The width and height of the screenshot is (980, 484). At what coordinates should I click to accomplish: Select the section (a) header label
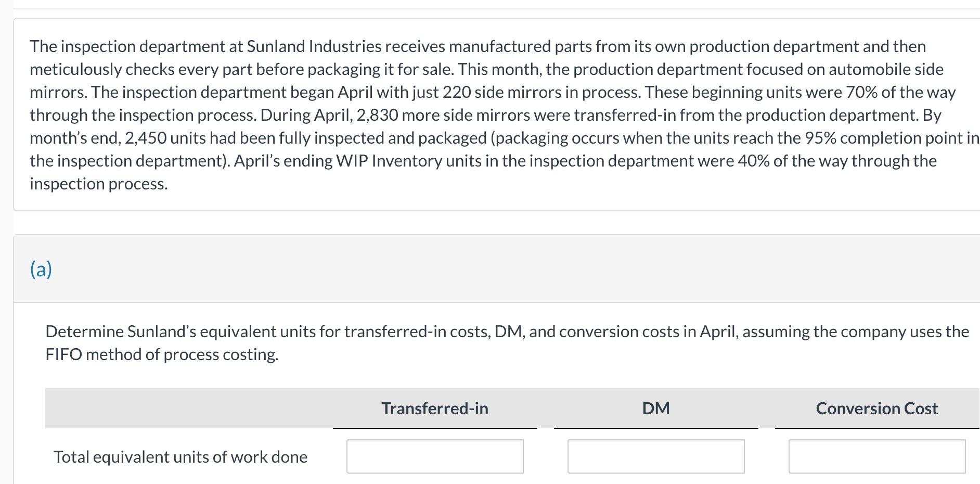click(42, 269)
